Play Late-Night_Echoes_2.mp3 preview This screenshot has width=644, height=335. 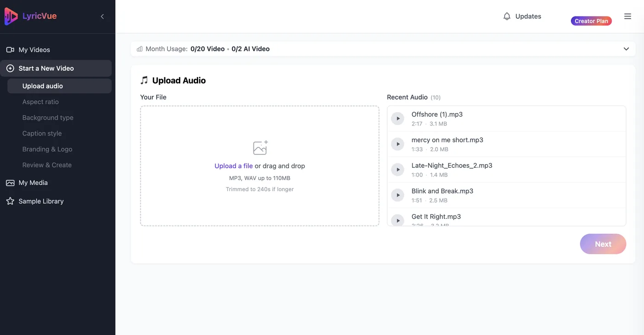point(397,170)
